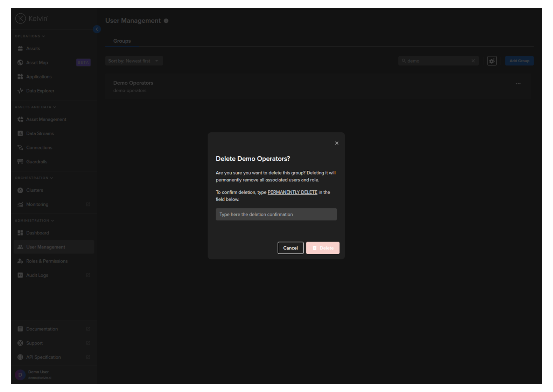The height and width of the screenshot is (392, 553).
Task: Click info icon beside User Management title
Action: pyautogui.click(x=166, y=21)
